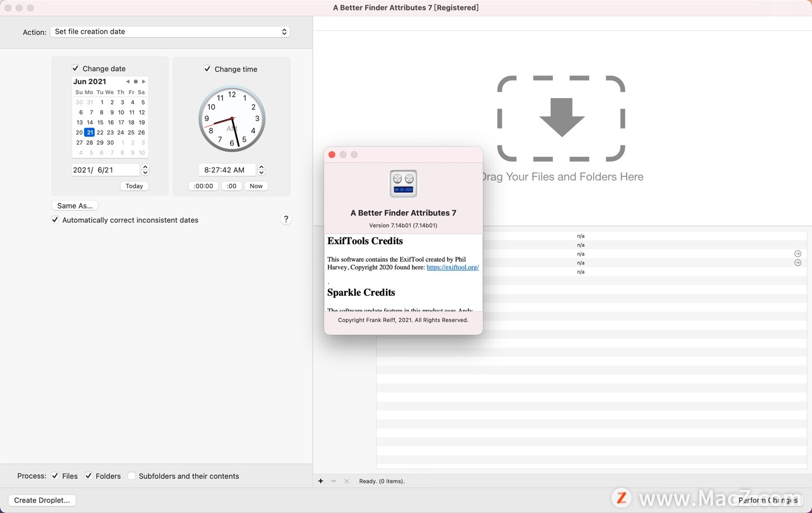Select June 15 in calendar

tap(100, 123)
